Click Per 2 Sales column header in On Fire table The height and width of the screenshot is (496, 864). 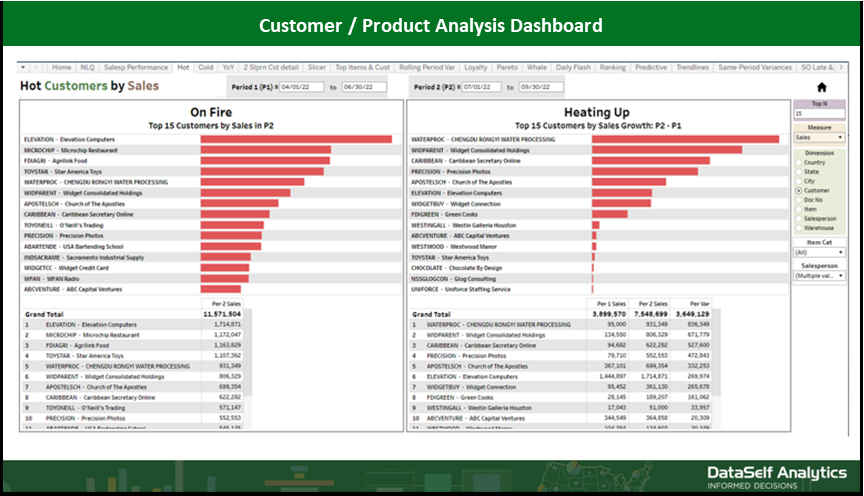[226, 304]
